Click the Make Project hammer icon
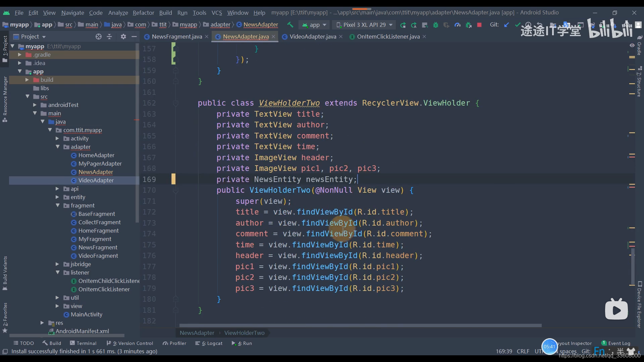644x362 pixels. [x=290, y=25]
